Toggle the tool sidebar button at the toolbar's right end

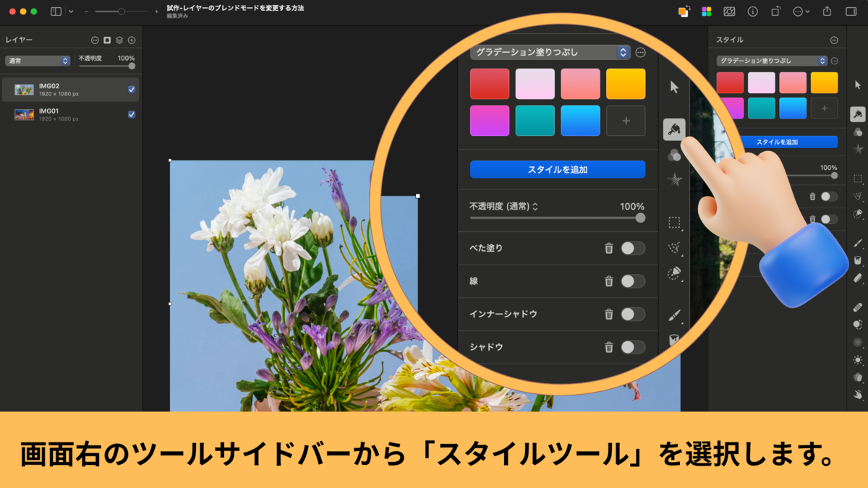pyautogui.click(x=851, y=12)
